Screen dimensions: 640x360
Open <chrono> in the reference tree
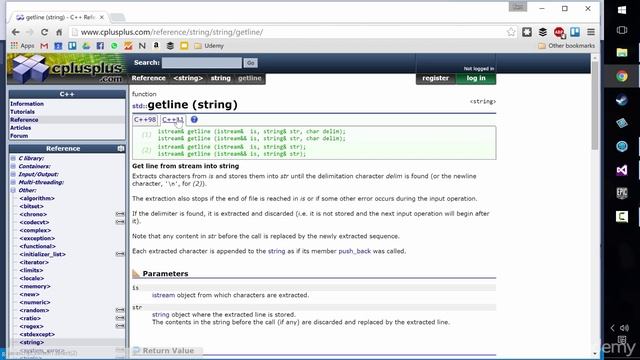click(x=33, y=214)
